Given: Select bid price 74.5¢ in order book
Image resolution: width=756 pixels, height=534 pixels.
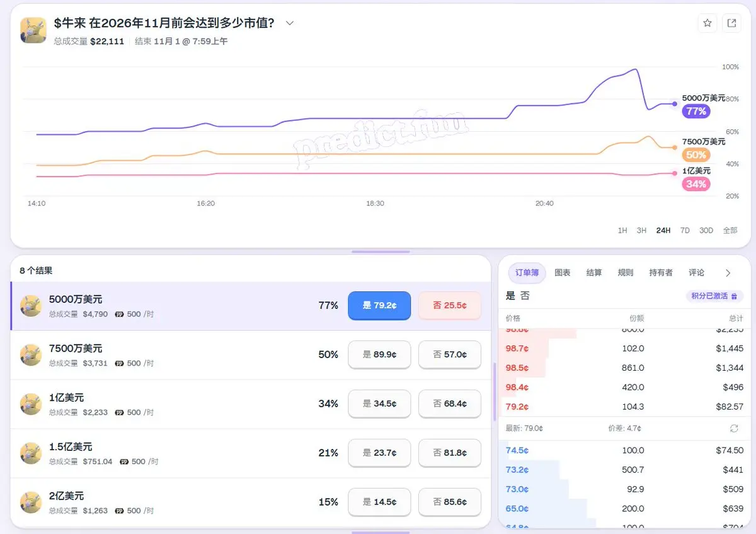Looking at the screenshot, I should [517, 451].
